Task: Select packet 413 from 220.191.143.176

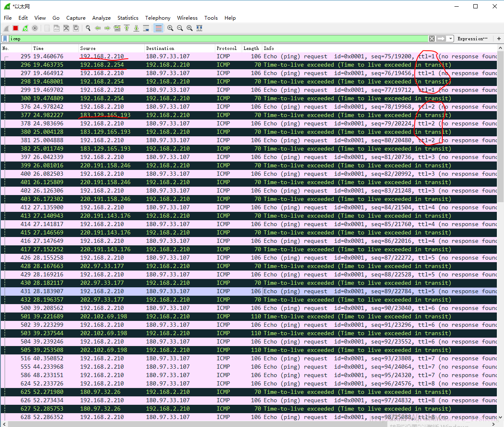Action: tap(249, 216)
